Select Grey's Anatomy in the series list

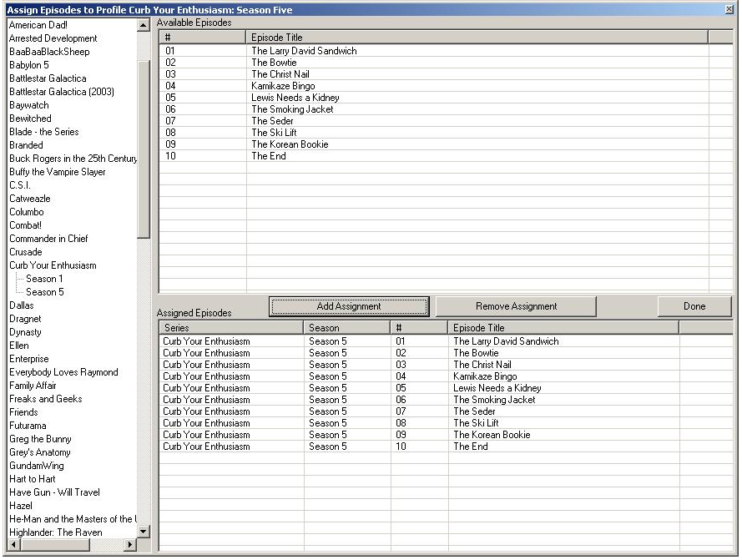tap(40, 452)
